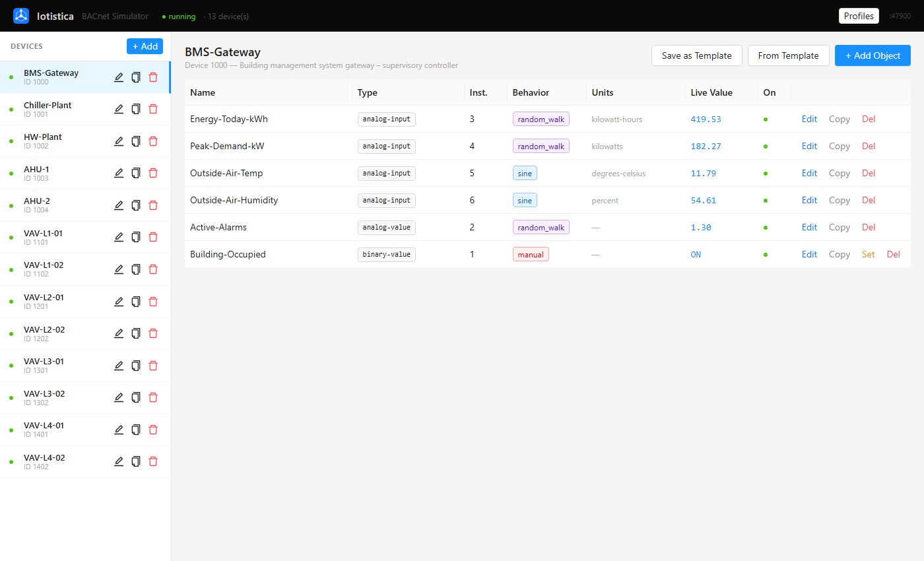924x561 pixels.
Task: Delete VAV-L4-02 trash icon
Action: pyautogui.click(x=153, y=461)
